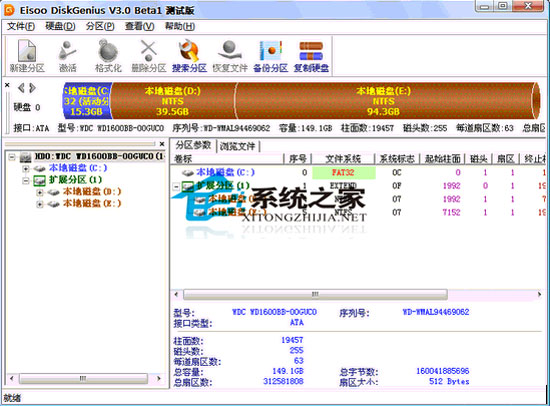Select 本地磁盘 (E:) in the left tree
Image resolution: width=550 pixels, height=406 pixels.
(92, 204)
